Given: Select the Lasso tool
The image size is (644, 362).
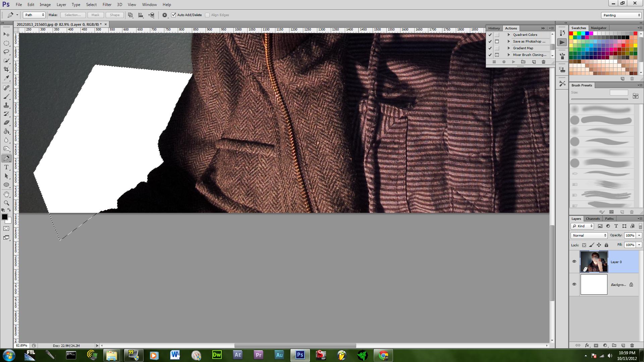Looking at the screenshot, I should [6, 52].
